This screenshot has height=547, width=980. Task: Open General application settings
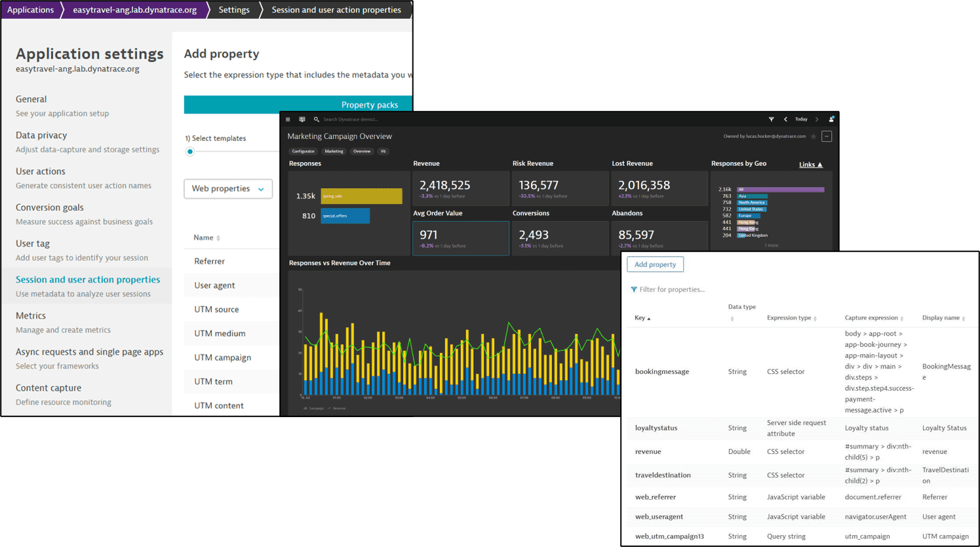pos(31,99)
